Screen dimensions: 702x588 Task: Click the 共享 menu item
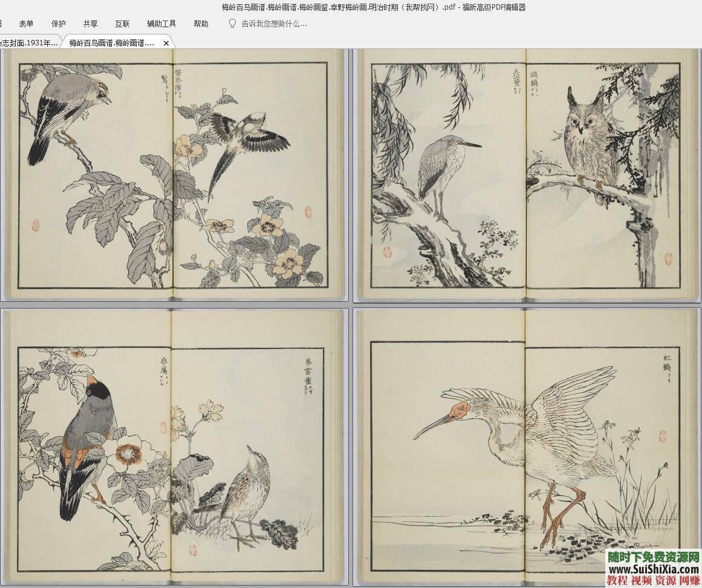[91, 24]
